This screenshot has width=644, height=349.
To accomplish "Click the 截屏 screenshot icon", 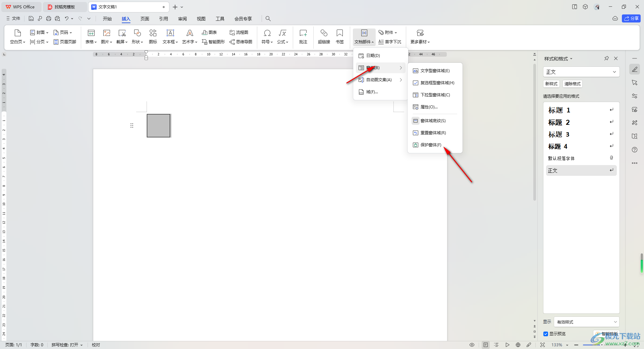I will [x=122, y=37].
